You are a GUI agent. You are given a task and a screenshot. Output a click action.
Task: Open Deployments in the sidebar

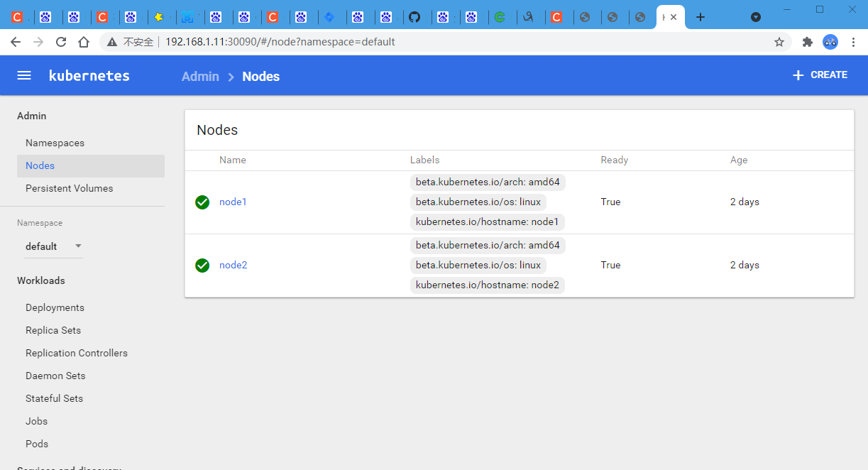click(55, 307)
